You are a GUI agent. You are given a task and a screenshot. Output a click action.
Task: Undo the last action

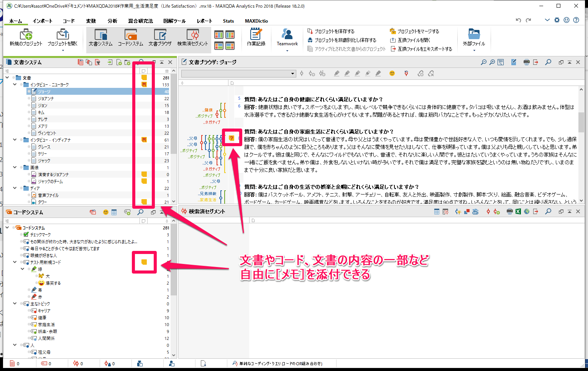click(519, 20)
